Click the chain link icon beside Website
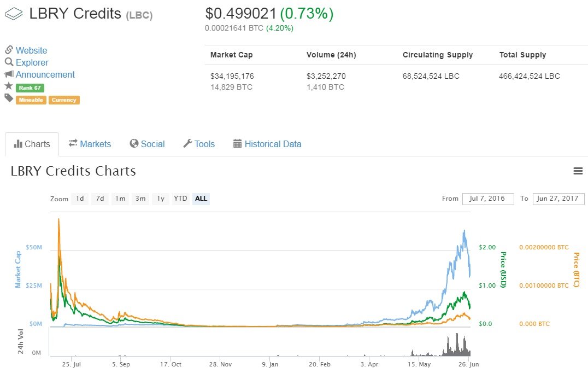Screen dimensions: 588x373 (x=9, y=50)
